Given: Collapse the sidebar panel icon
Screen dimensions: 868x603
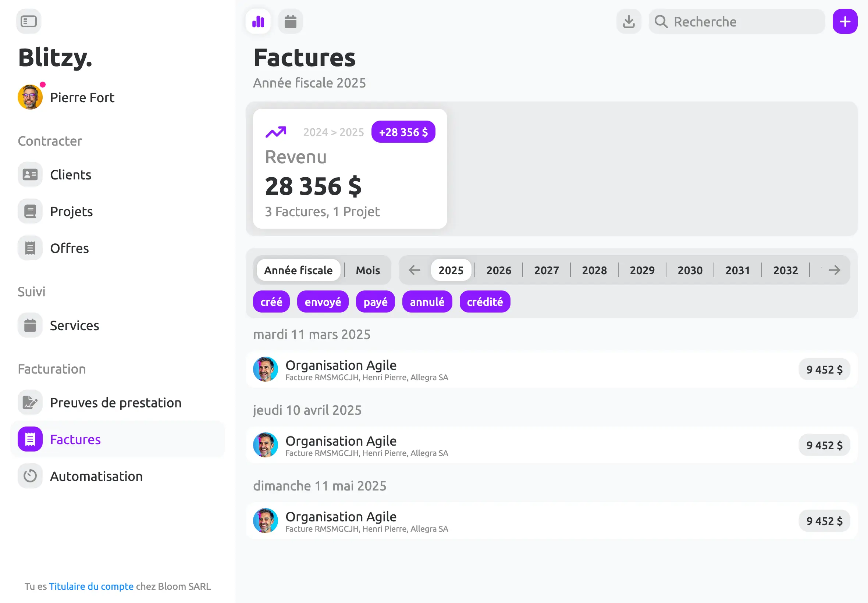Looking at the screenshot, I should pyautogui.click(x=29, y=21).
